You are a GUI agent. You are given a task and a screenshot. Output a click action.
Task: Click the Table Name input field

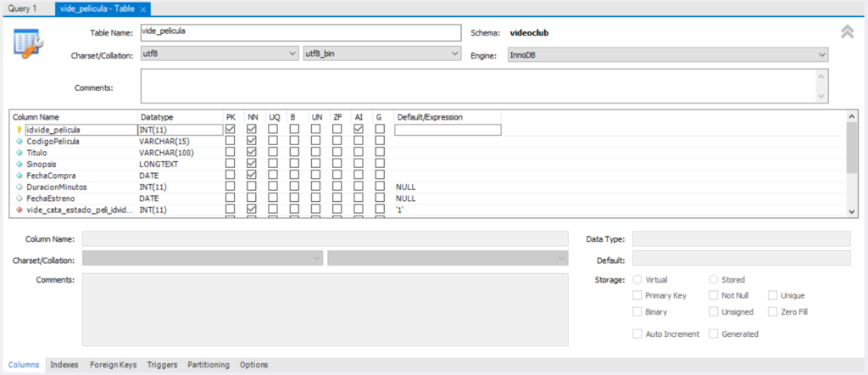298,32
